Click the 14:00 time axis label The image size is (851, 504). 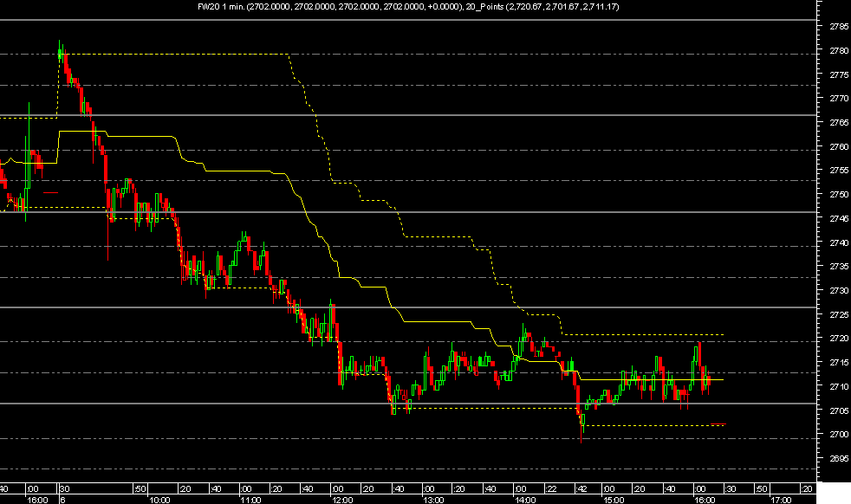click(525, 500)
